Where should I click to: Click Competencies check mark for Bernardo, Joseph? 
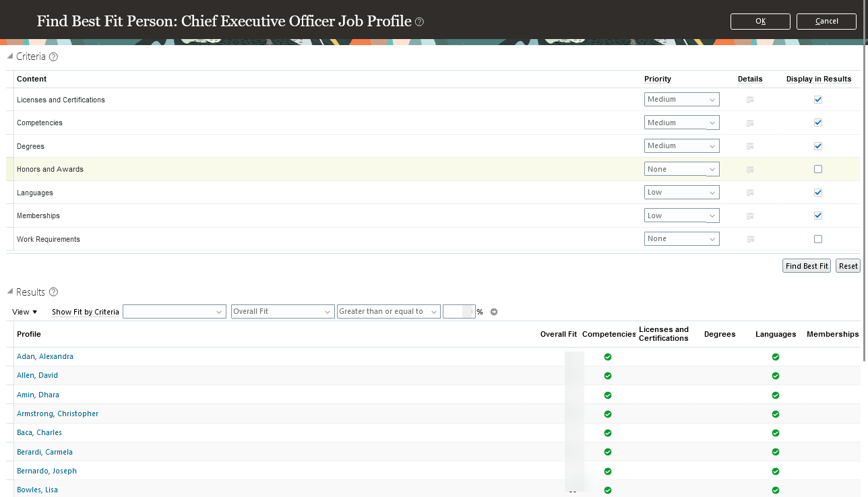(x=608, y=471)
